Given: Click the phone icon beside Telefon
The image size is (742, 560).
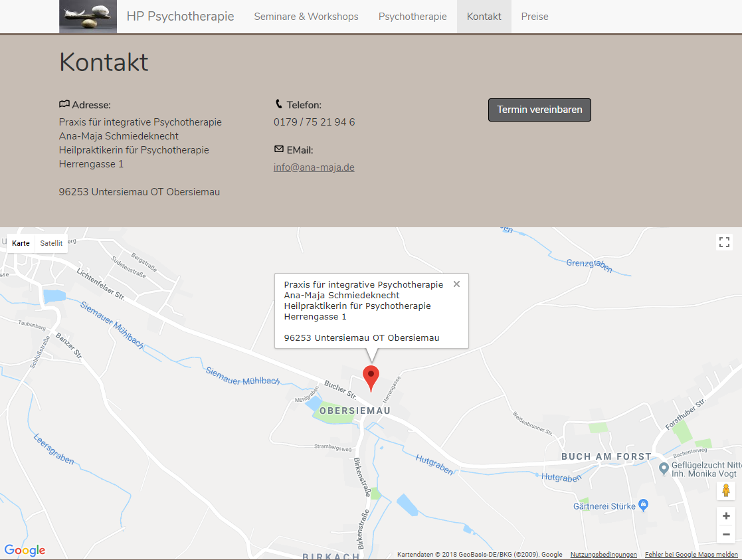Looking at the screenshot, I should [x=279, y=104].
